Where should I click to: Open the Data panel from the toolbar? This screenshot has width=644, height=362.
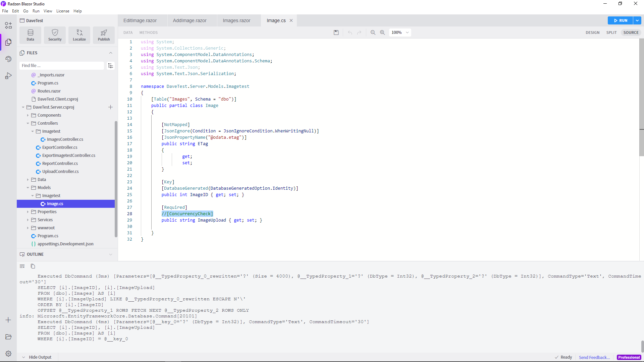pyautogui.click(x=30, y=35)
